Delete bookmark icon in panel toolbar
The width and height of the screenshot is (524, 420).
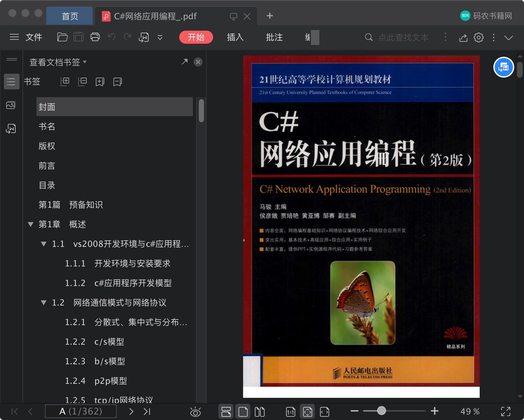coord(118,82)
